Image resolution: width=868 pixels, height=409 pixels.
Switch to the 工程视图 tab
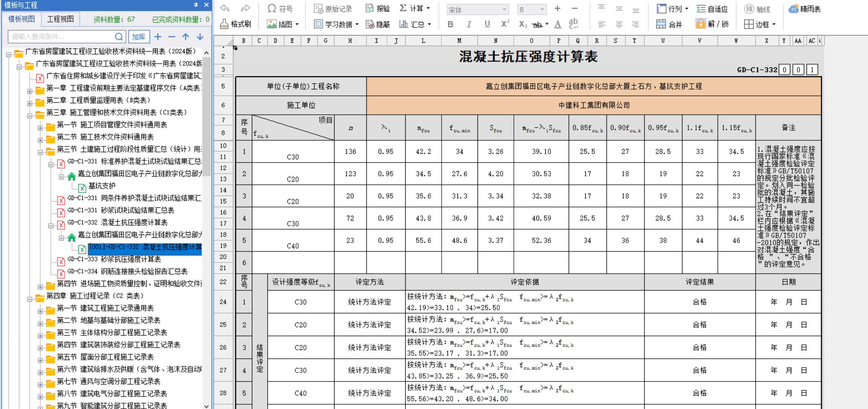[60, 19]
